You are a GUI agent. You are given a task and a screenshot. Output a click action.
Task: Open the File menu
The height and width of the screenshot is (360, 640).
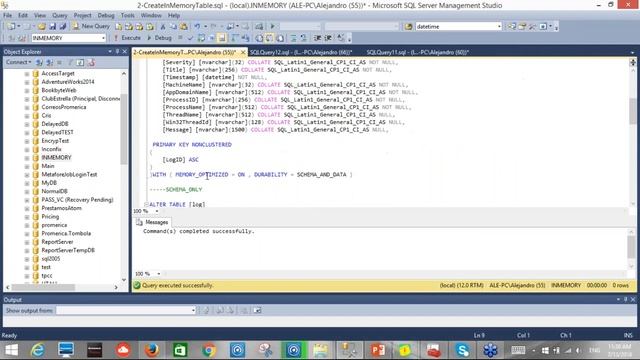[7, 15]
